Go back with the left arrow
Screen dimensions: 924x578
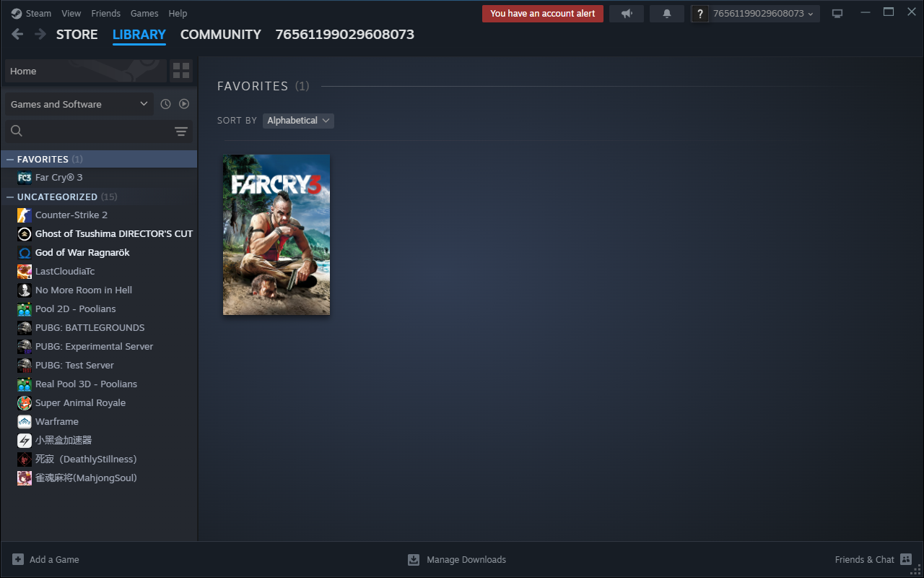pyautogui.click(x=17, y=34)
